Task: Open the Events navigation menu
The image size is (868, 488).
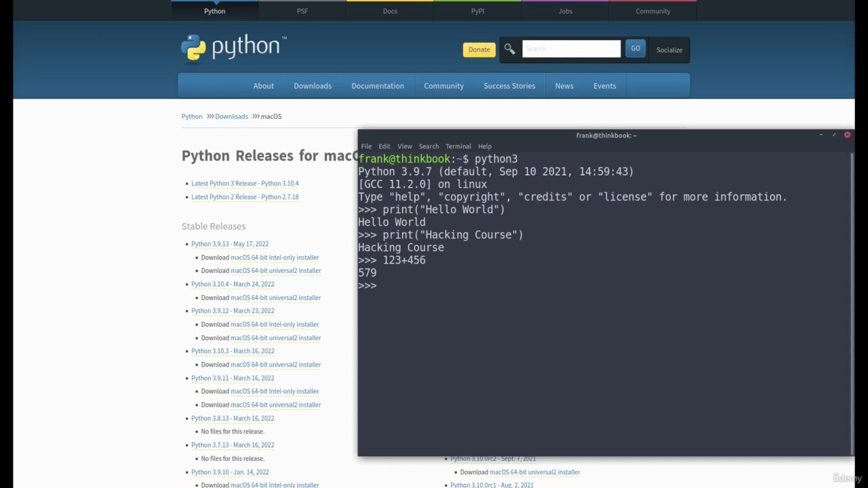Action: click(604, 86)
